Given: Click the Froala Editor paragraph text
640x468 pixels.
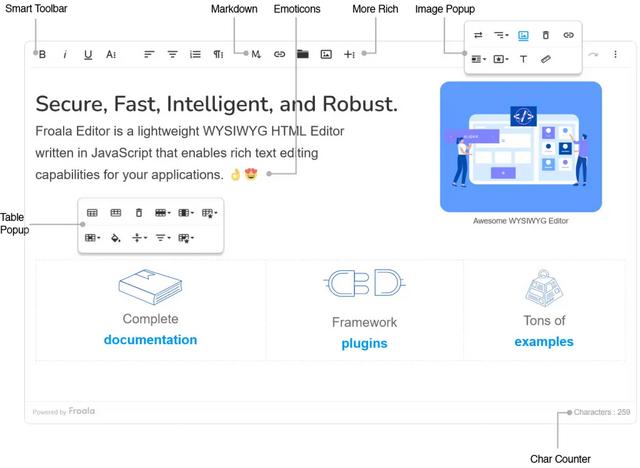Looking at the screenshot, I should click(190, 153).
